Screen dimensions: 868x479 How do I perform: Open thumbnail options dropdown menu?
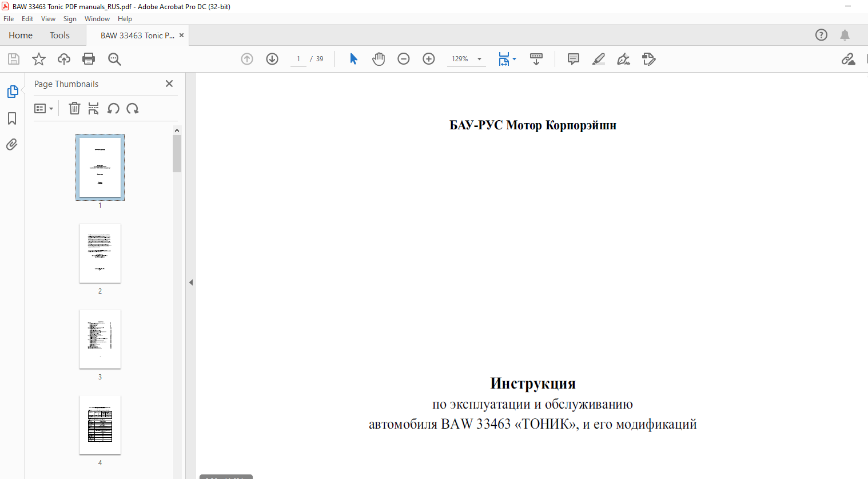[x=44, y=108]
